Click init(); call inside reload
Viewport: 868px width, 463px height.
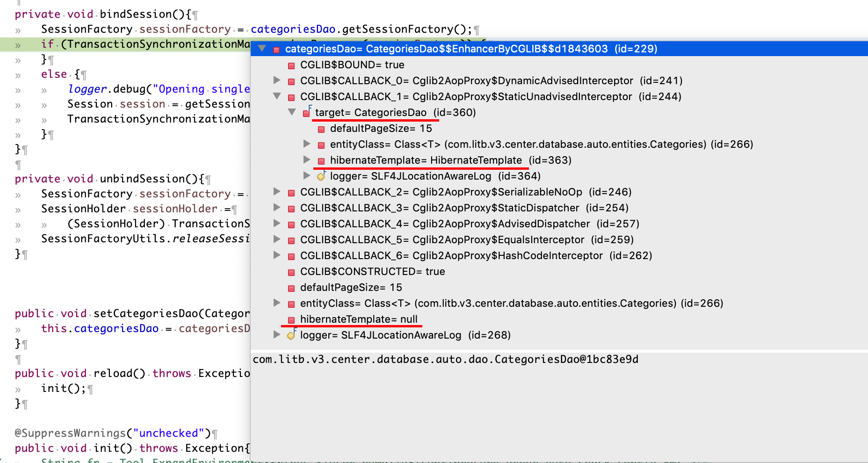click(x=64, y=388)
